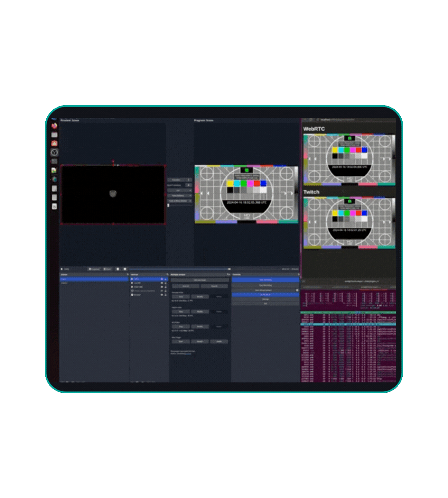
Task: Click Stop Streaming in Controls
Action: point(265,279)
